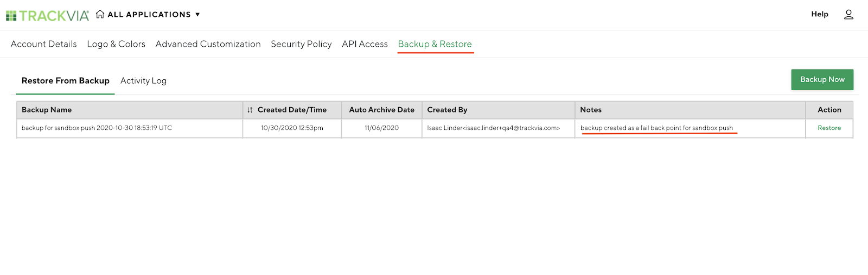The image size is (868, 275).
Task: Expand the All Applications dropdown arrow
Action: tap(197, 15)
